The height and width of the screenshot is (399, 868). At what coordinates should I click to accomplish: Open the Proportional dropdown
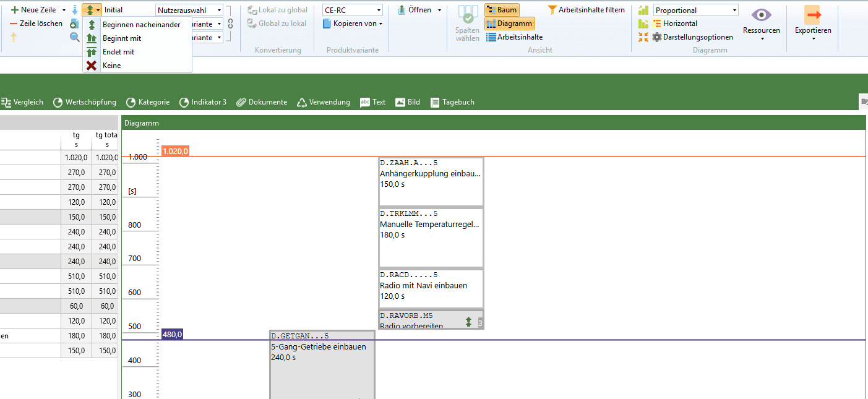point(695,11)
